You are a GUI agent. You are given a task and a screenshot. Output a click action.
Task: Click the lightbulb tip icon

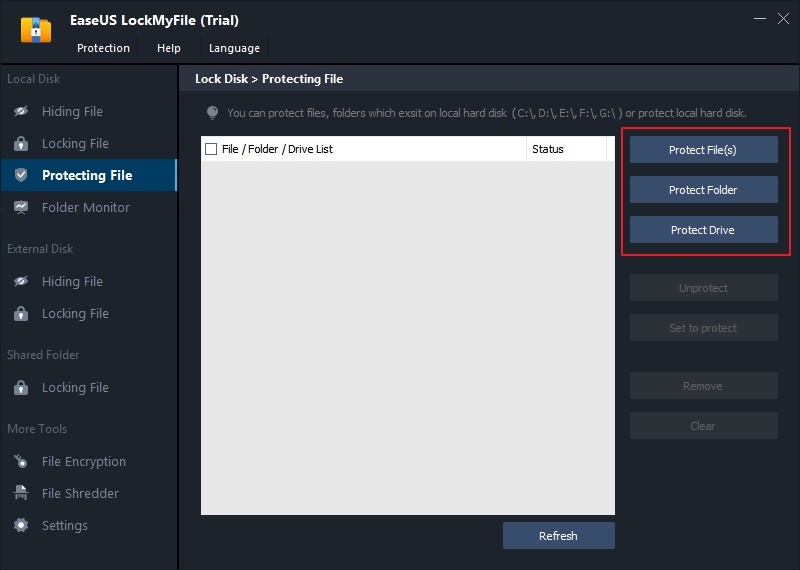[212, 113]
